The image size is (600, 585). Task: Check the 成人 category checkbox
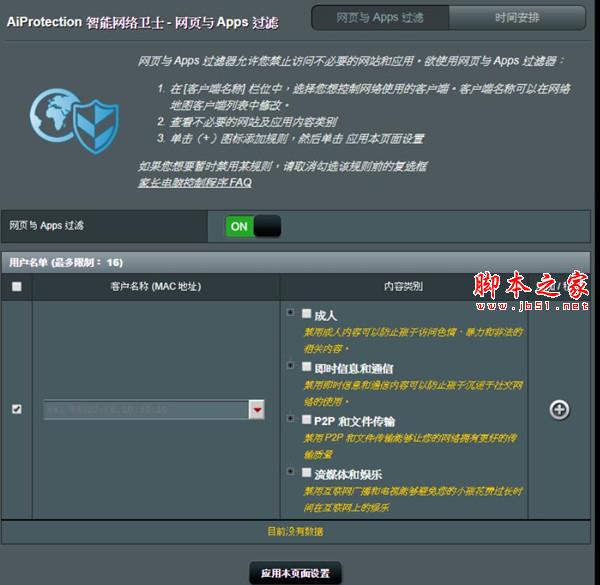click(x=307, y=314)
